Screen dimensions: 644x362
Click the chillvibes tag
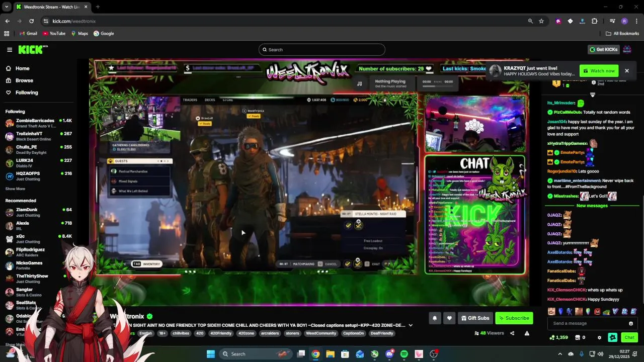(181, 333)
